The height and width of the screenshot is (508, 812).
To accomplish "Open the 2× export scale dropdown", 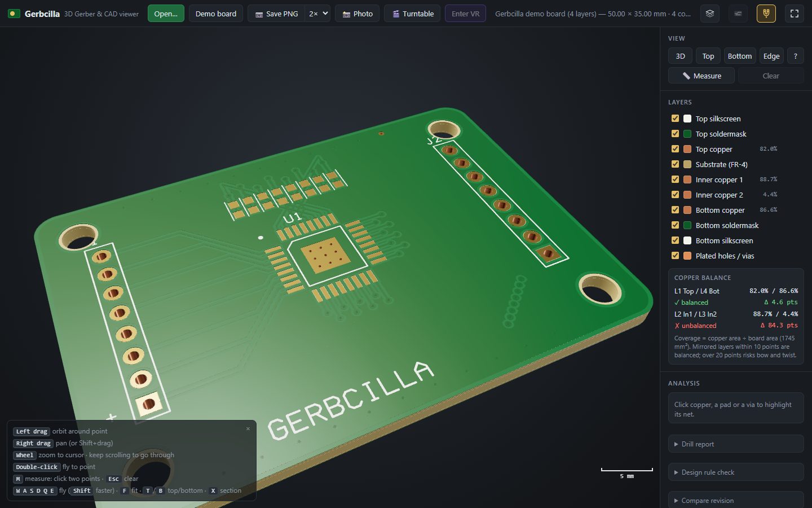I will 318,14.
